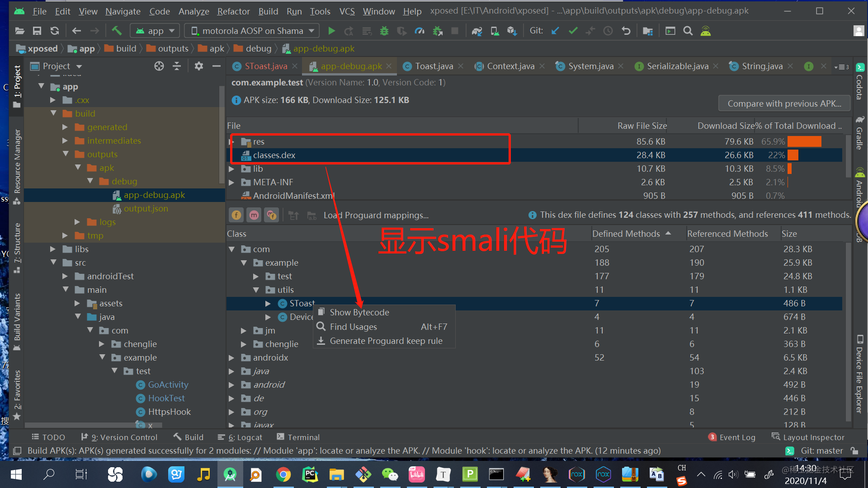Expand the androidx package in the class tree
Screen dimensions: 868x488
[x=232, y=357]
